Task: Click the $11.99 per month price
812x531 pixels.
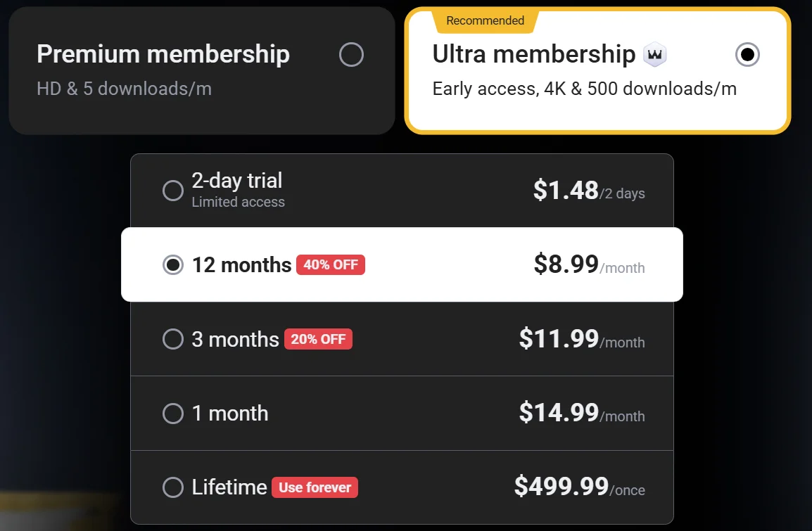Action: click(x=559, y=339)
